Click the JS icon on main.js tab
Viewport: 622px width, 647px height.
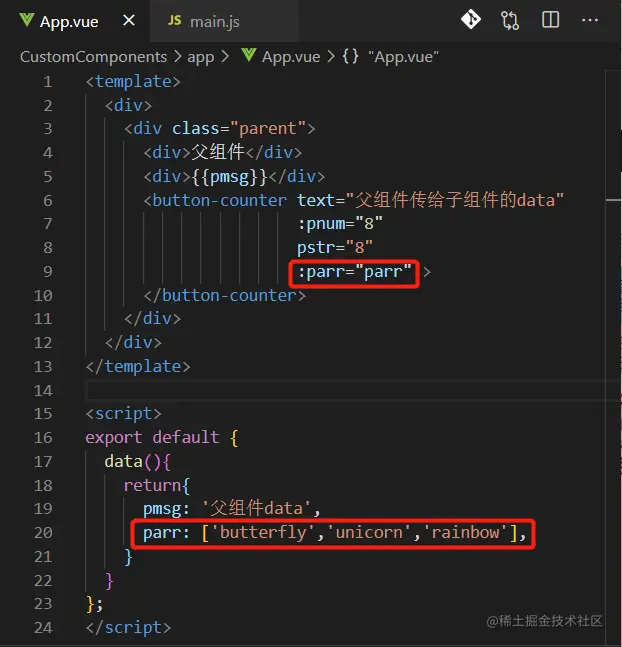[x=175, y=20]
